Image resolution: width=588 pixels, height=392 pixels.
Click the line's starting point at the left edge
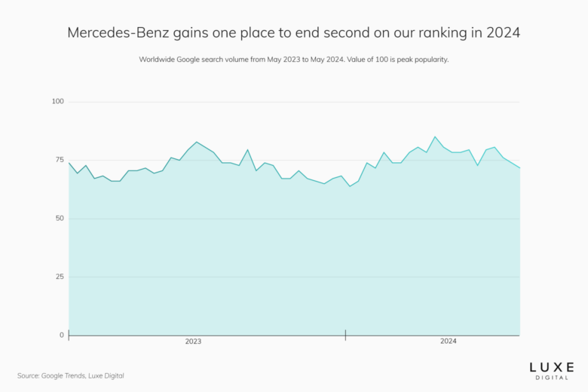point(69,163)
